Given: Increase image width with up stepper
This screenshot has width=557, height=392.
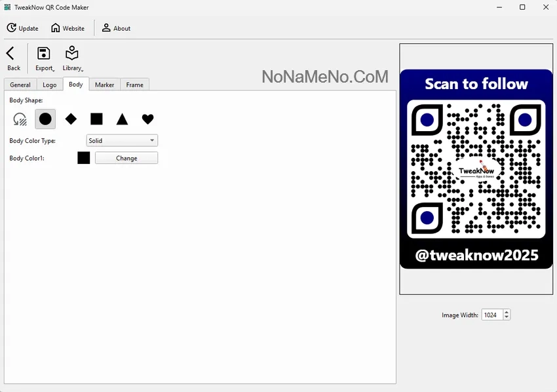Looking at the screenshot, I should (507, 313).
